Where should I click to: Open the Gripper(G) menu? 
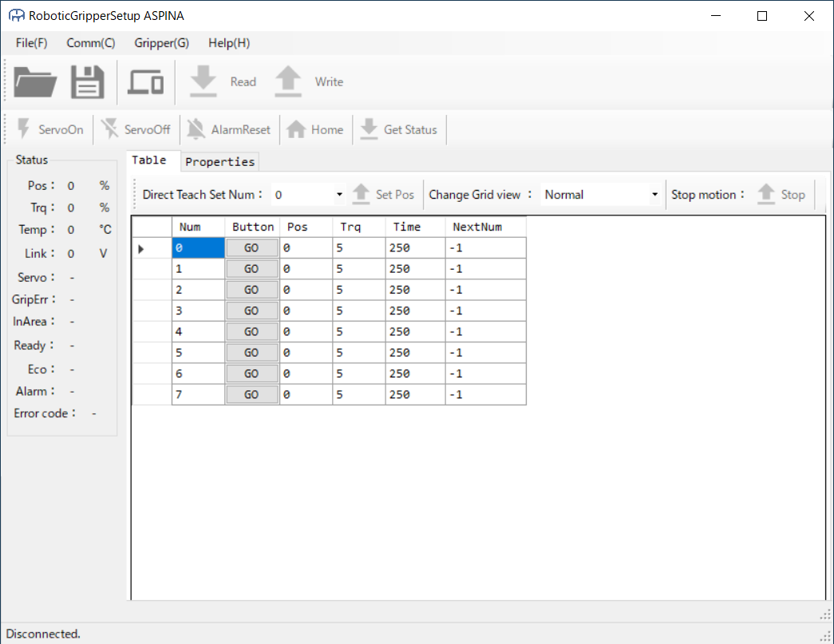161,43
